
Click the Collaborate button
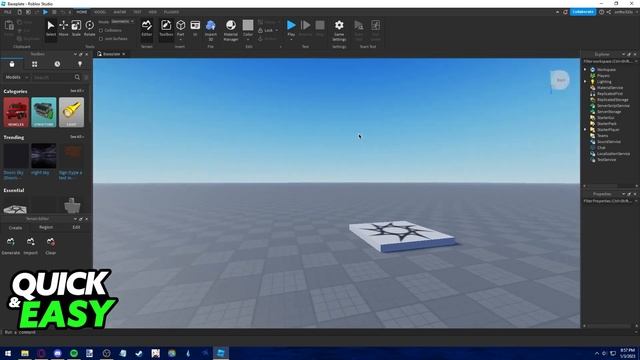tap(583, 12)
